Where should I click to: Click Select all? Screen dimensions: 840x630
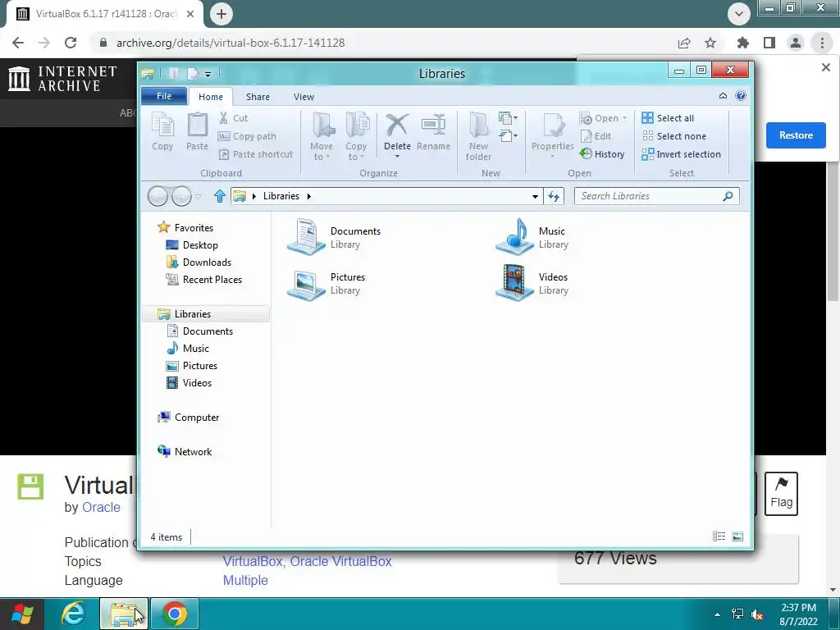click(x=668, y=118)
